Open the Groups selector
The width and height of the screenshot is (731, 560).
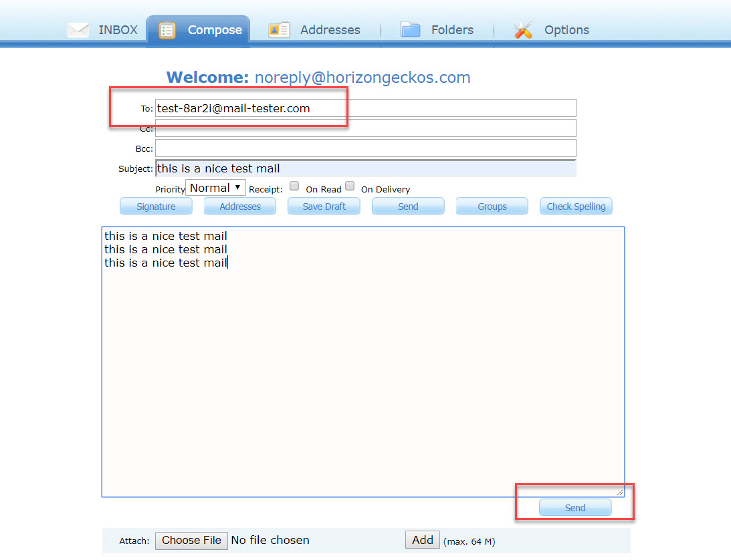[492, 206]
